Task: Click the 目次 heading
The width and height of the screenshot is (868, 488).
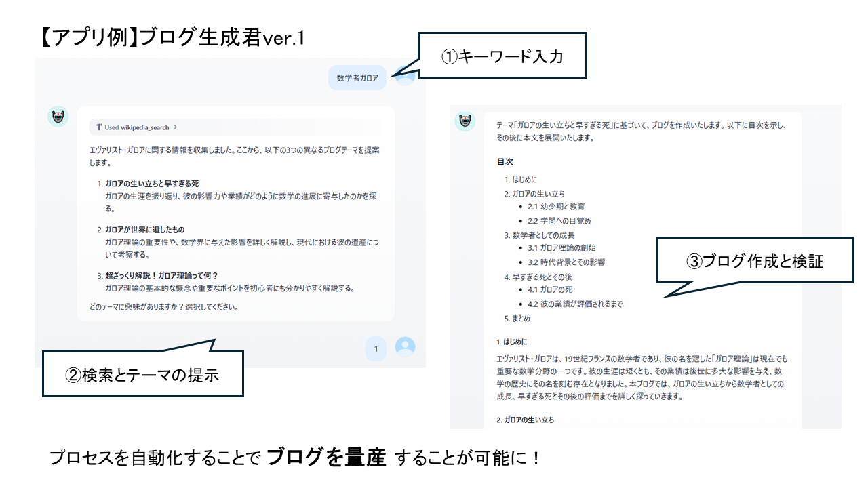Action: point(505,162)
